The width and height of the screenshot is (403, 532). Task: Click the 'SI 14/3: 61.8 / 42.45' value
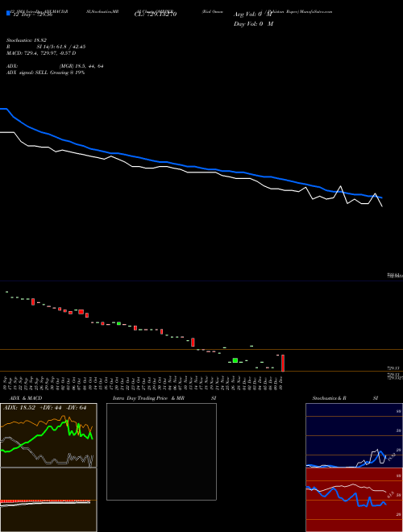tap(61, 47)
